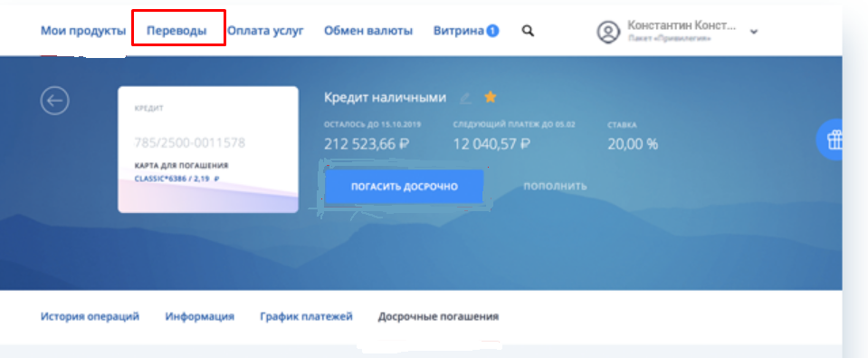Toggle the favorite star icon
Viewport: 868px width, 358px height.
(490, 98)
